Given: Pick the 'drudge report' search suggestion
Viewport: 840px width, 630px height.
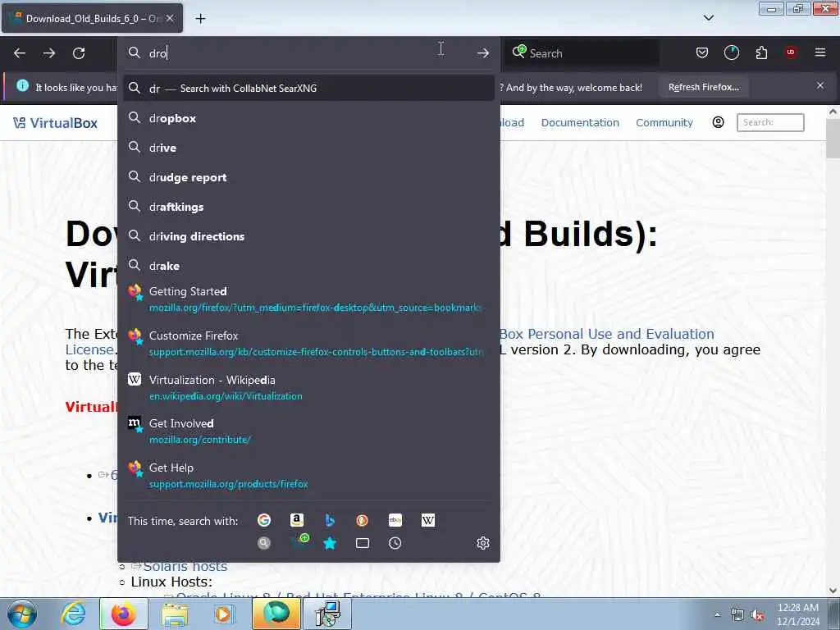Looking at the screenshot, I should tap(308, 177).
